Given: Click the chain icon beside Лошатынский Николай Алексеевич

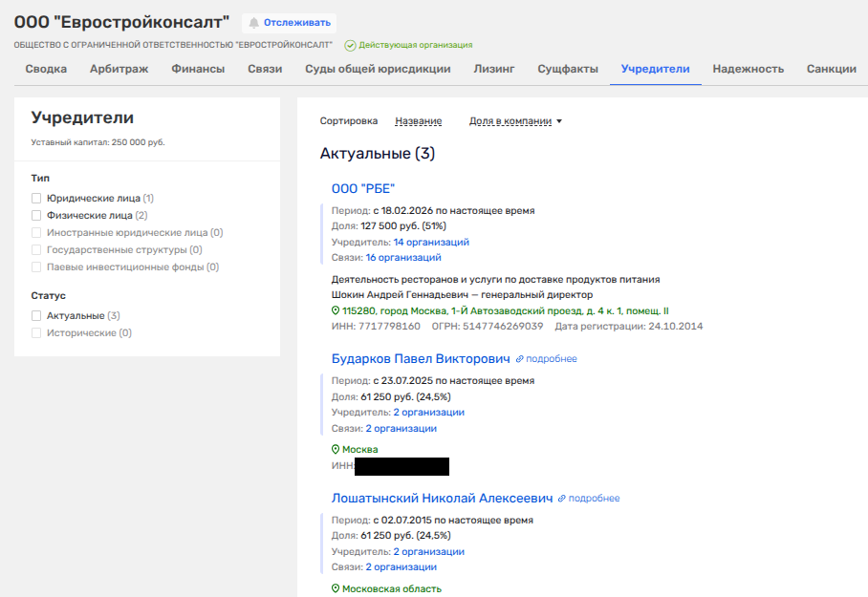Looking at the screenshot, I should click(x=563, y=499).
